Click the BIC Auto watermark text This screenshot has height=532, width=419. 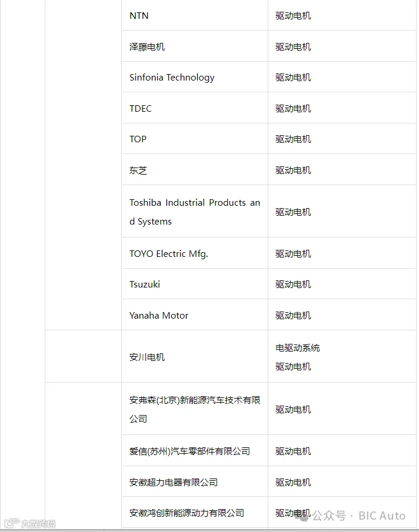click(382, 516)
